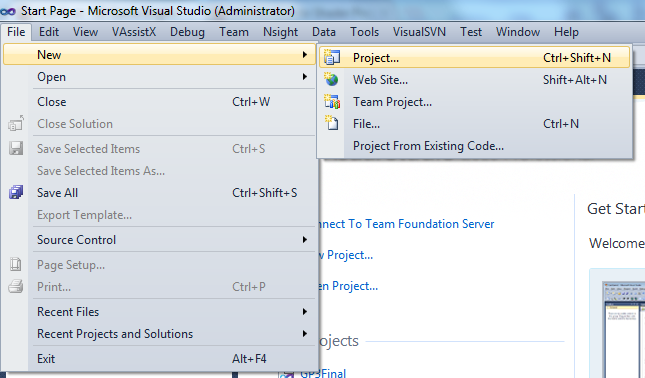Click Save Selected Items menu entry
The height and width of the screenshot is (378, 645).
tap(160, 148)
